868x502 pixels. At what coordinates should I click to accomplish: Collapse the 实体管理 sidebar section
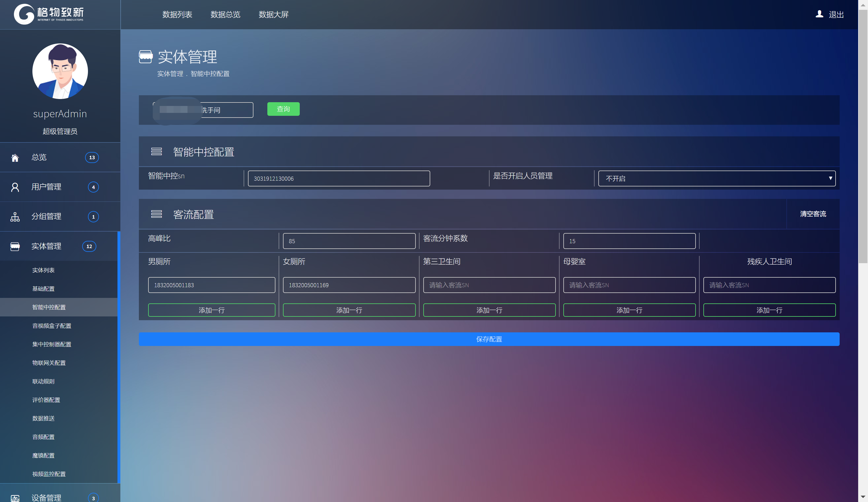pos(46,246)
